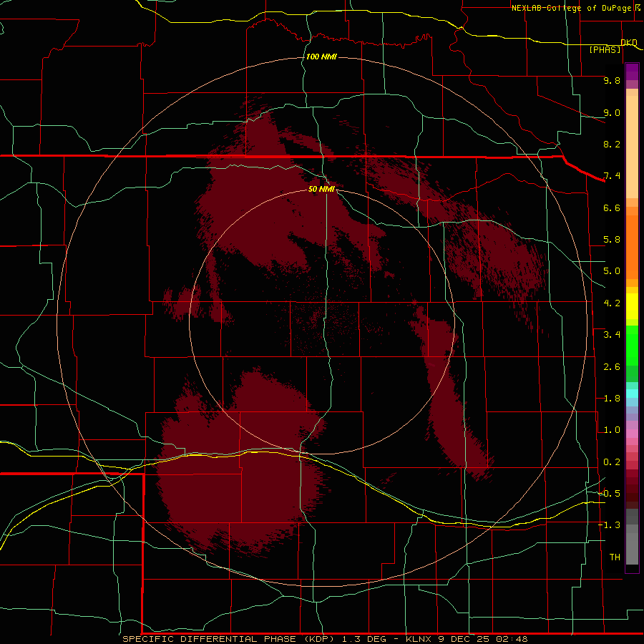Click the -1.3 scale value

pyautogui.click(x=609, y=525)
